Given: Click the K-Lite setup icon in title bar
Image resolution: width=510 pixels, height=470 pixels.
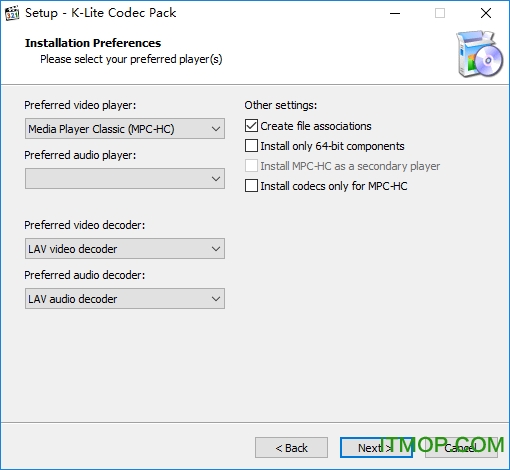Looking at the screenshot, I should [x=12, y=13].
